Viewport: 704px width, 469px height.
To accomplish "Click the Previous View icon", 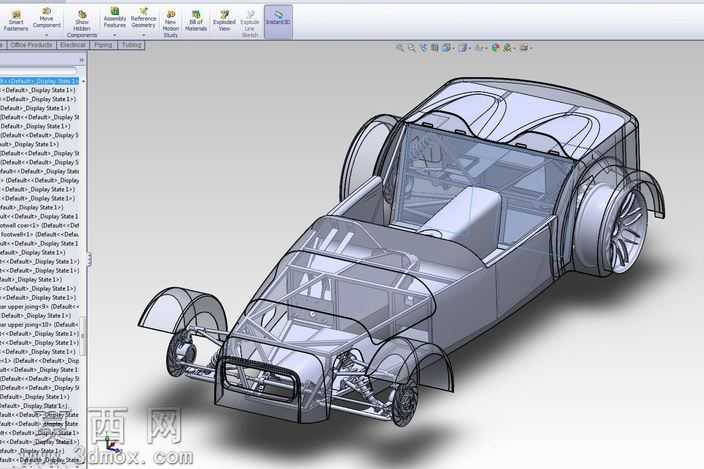I will coord(423,47).
